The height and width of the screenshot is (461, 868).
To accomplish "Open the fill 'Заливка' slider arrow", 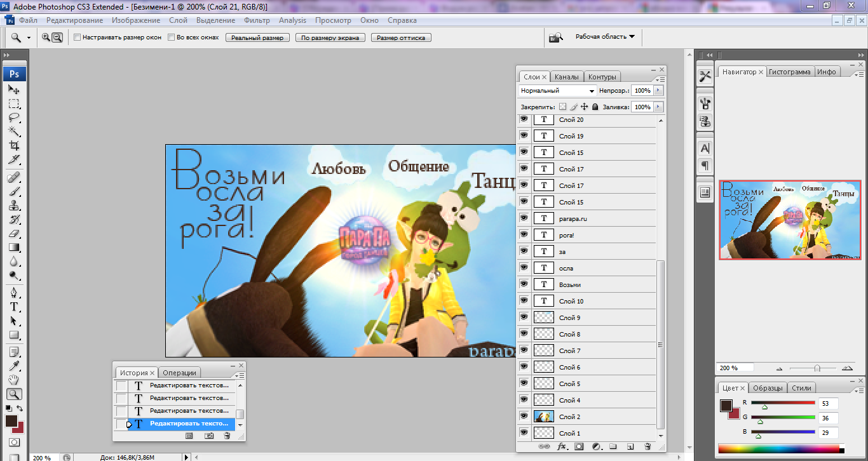I will [658, 107].
